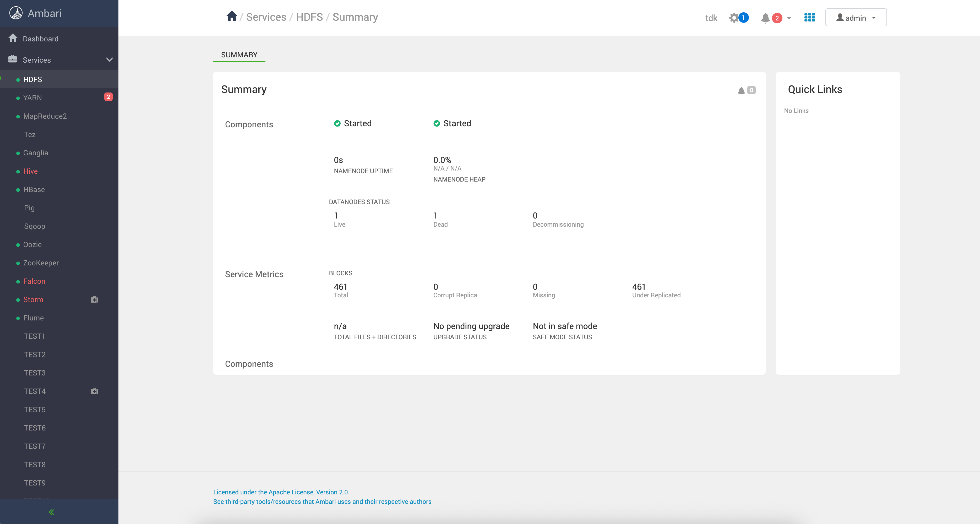Screen dimensions: 980x524
Task: Select the SUMMARY tab
Action: point(239,55)
